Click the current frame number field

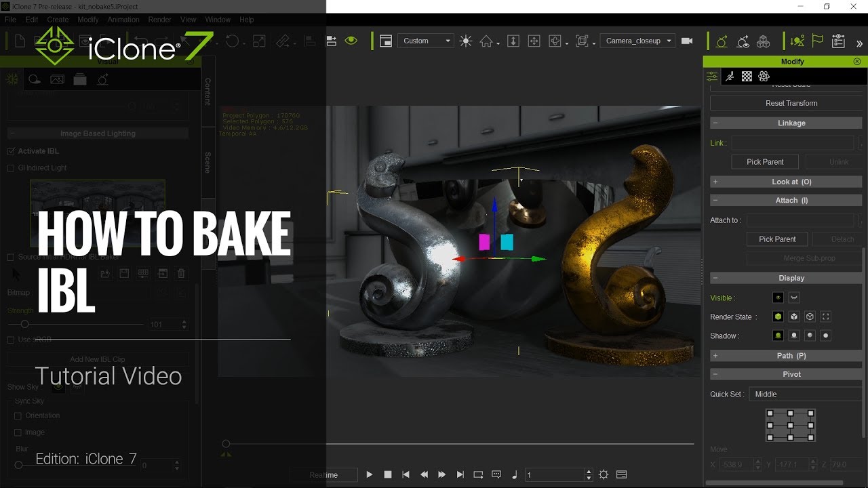(x=554, y=475)
